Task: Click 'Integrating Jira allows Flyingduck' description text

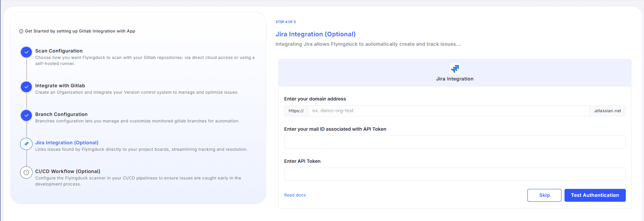Action: click(x=368, y=44)
